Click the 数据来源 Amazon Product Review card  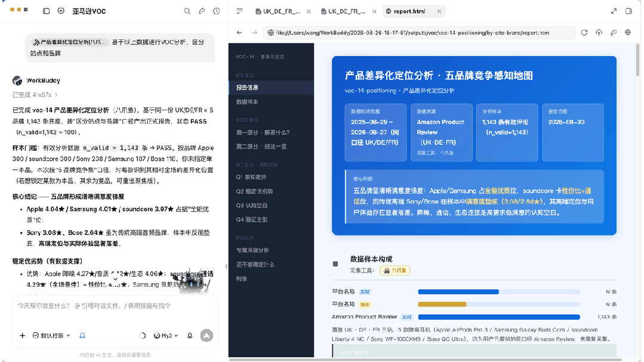[442, 132]
